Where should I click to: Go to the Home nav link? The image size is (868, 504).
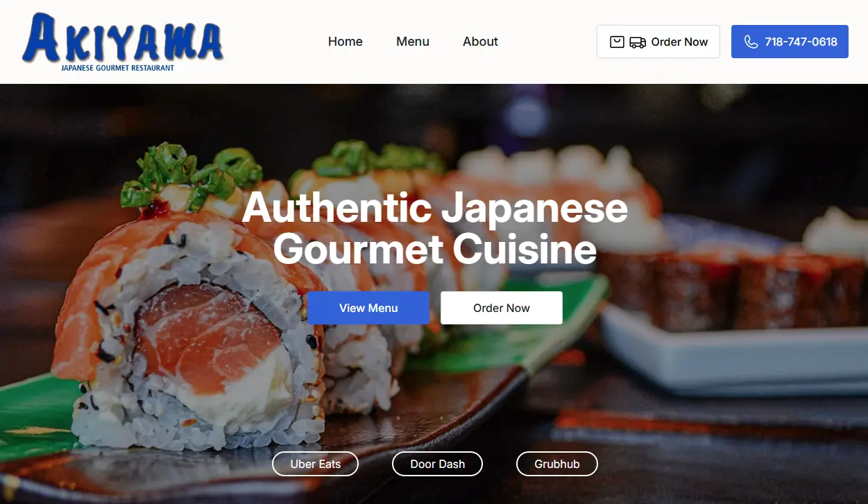tap(346, 42)
